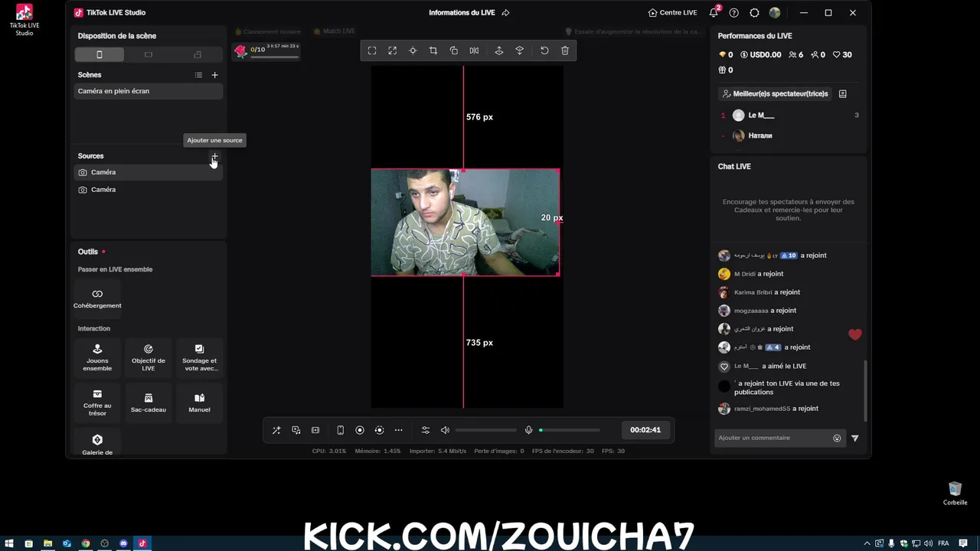Open the notifications bell

pyautogui.click(x=714, y=12)
